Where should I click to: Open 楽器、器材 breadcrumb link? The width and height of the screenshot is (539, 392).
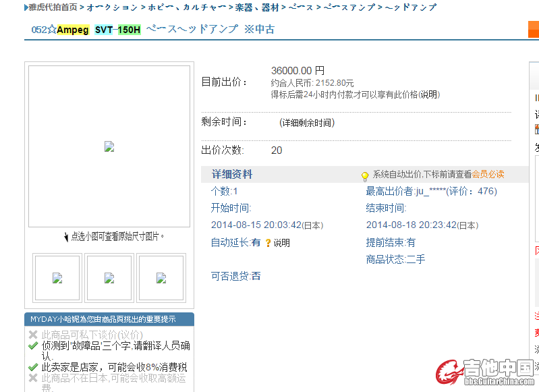(257, 7)
